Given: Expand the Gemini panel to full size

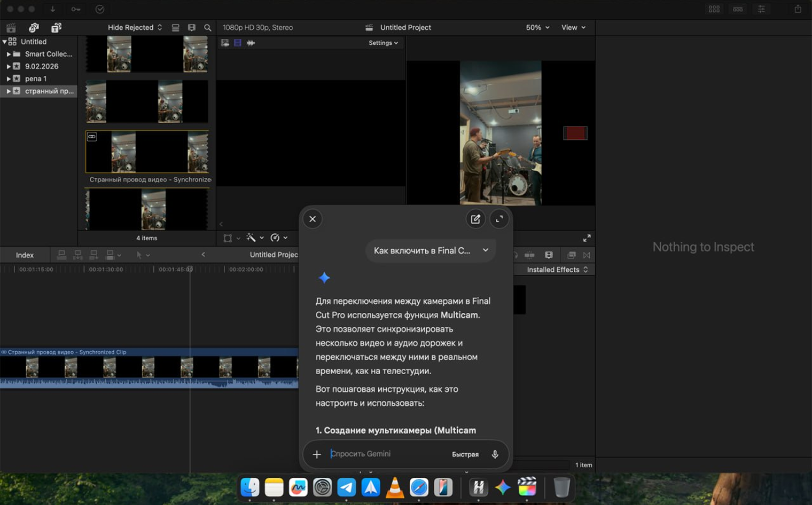Looking at the screenshot, I should pyautogui.click(x=499, y=219).
